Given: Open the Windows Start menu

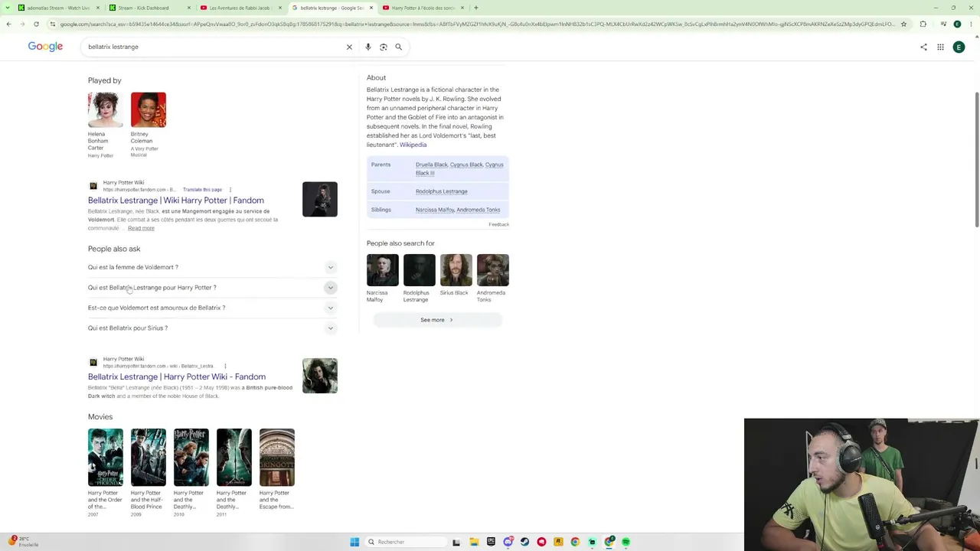Looking at the screenshot, I should (354, 542).
